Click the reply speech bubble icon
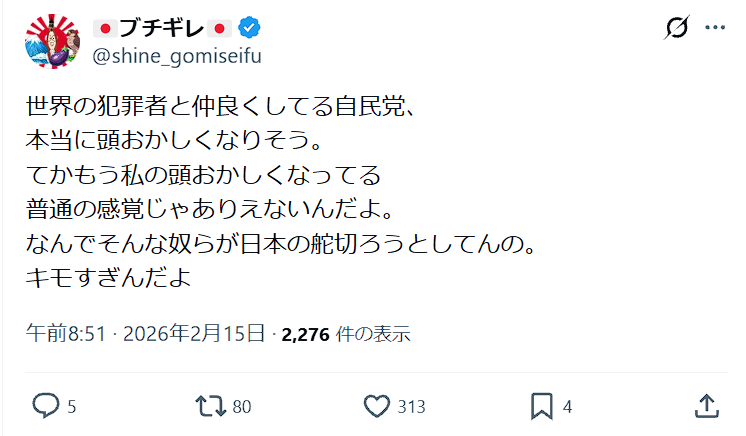 click(46, 405)
